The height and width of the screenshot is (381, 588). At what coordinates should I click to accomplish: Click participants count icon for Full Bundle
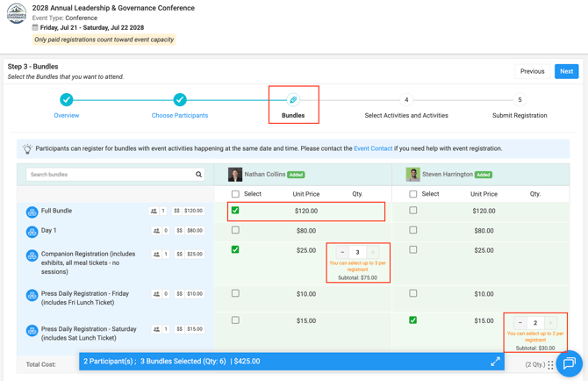coord(154,211)
